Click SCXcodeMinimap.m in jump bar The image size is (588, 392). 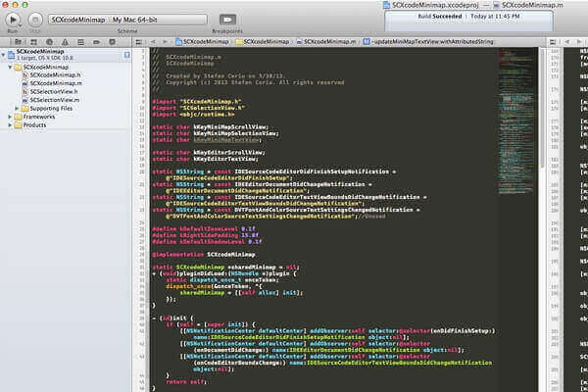328,42
